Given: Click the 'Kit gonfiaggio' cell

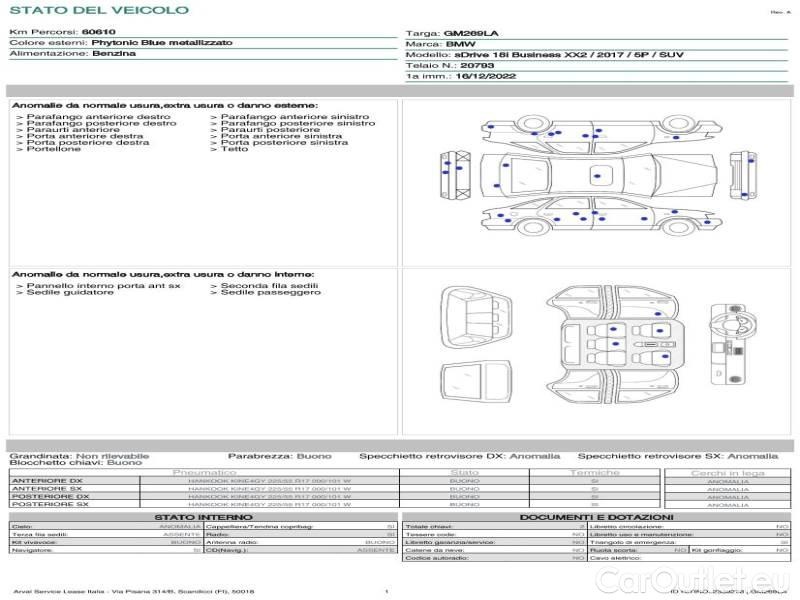Looking at the screenshot, I should [740, 550].
